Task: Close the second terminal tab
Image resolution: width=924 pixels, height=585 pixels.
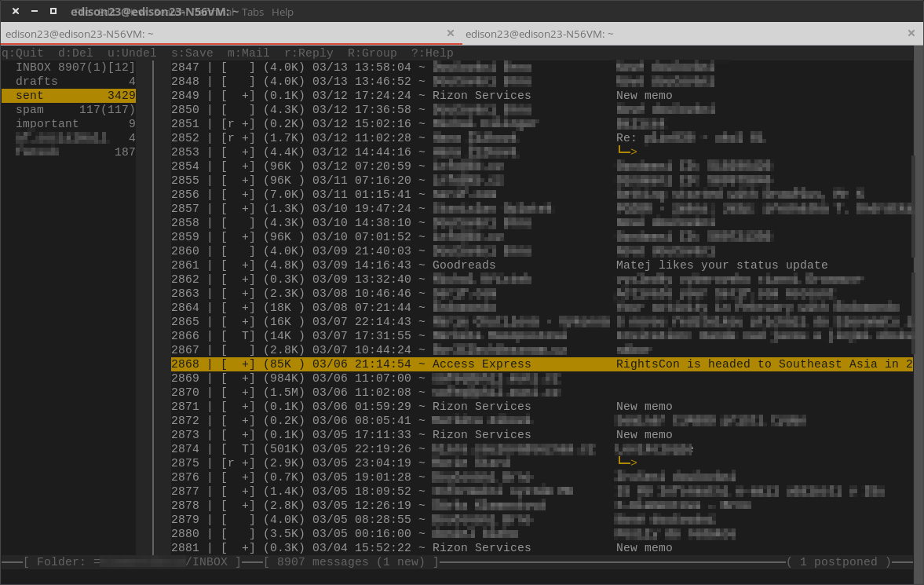Action: coord(911,33)
